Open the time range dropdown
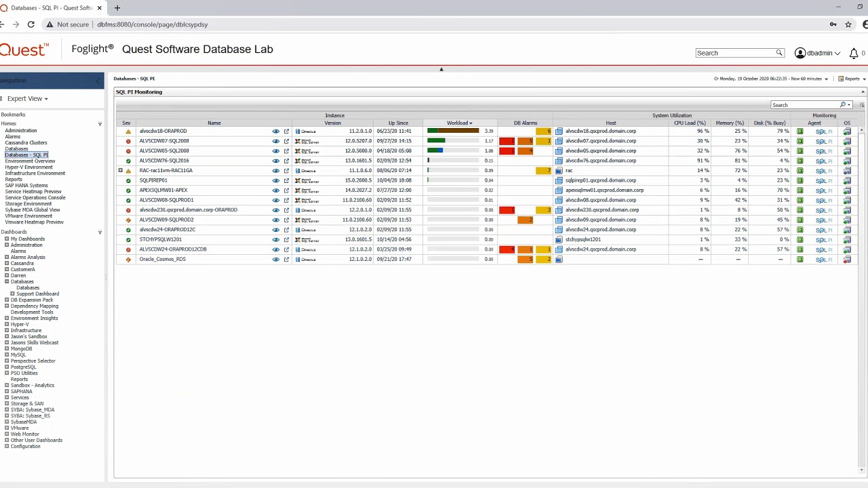 [x=826, y=79]
